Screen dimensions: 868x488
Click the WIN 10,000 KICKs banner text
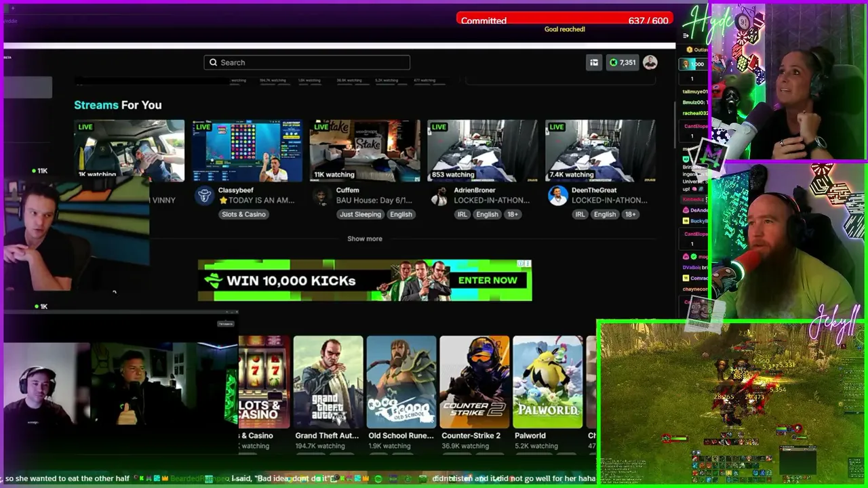(291, 281)
